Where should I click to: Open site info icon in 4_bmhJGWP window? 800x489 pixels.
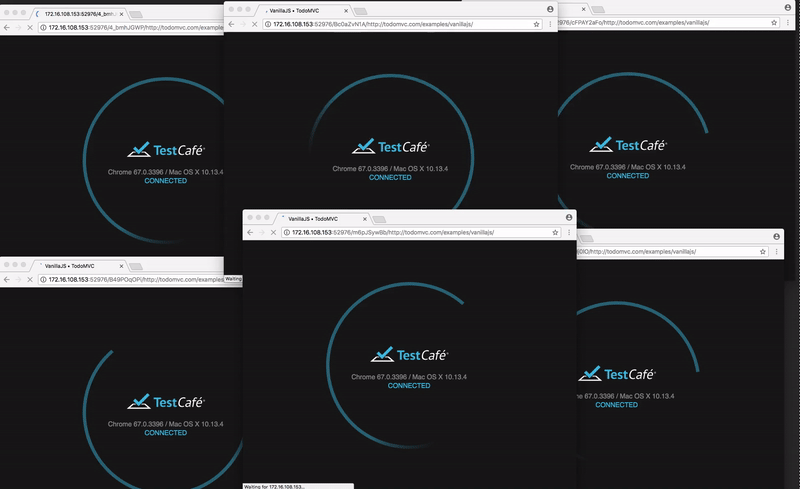(43, 28)
